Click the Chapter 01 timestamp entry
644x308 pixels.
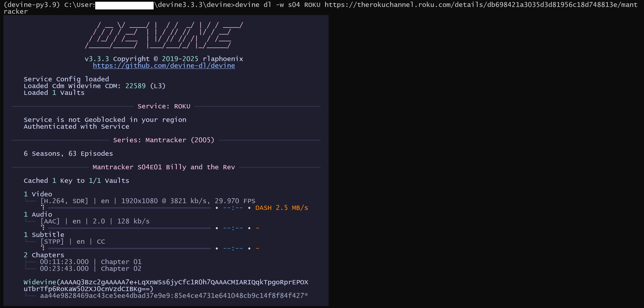click(90, 262)
